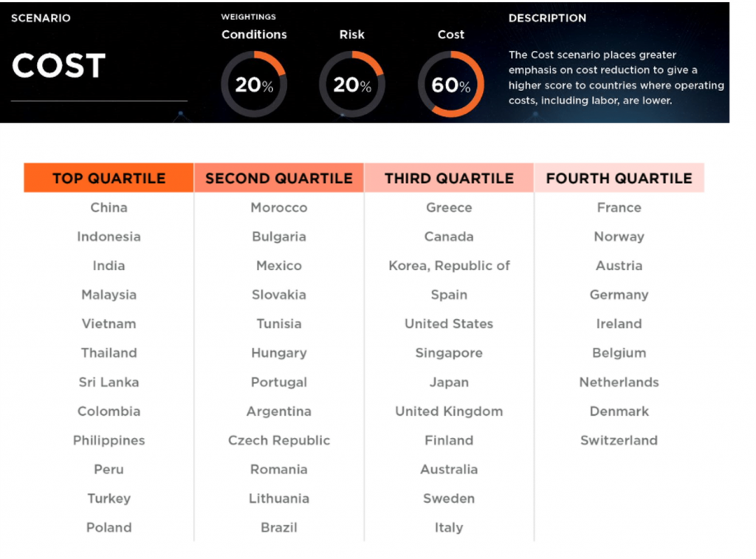Click Greece in the third quartile
The height and width of the screenshot is (559, 756).
click(449, 208)
